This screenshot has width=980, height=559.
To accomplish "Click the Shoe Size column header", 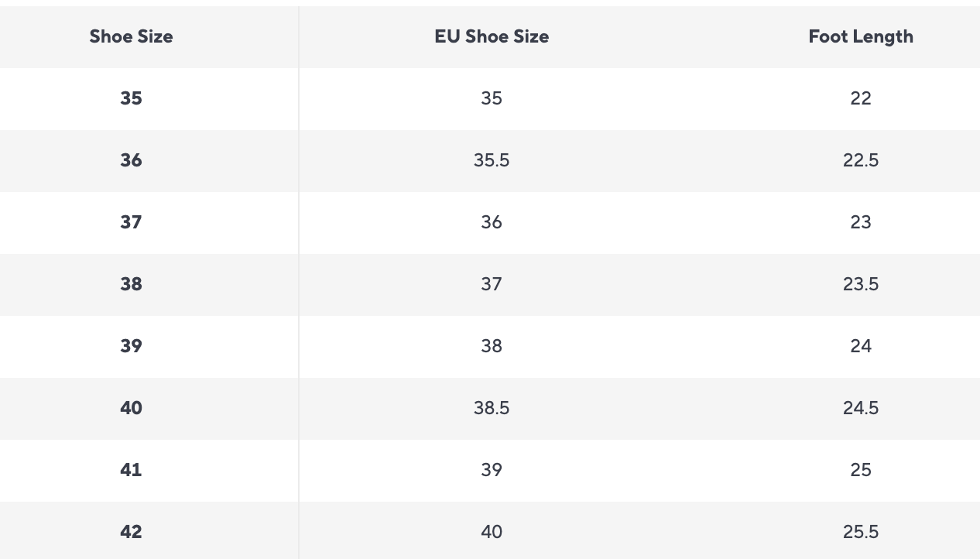I will tap(131, 36).
